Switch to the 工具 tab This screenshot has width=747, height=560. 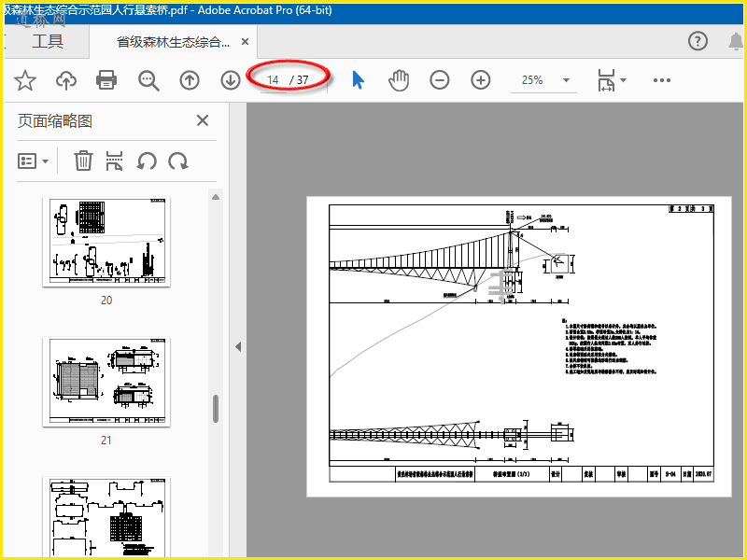coord(48,41)
